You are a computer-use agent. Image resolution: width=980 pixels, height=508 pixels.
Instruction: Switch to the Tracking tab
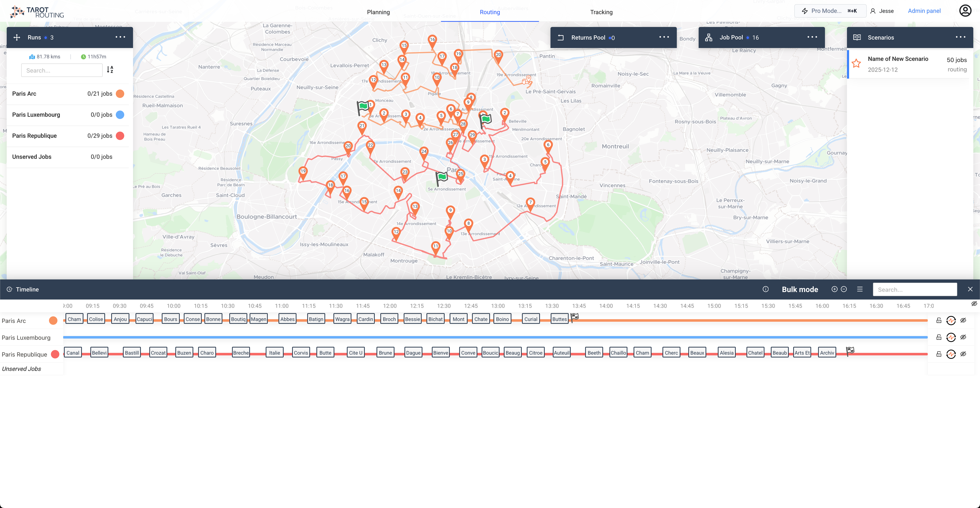click(601, 12)
